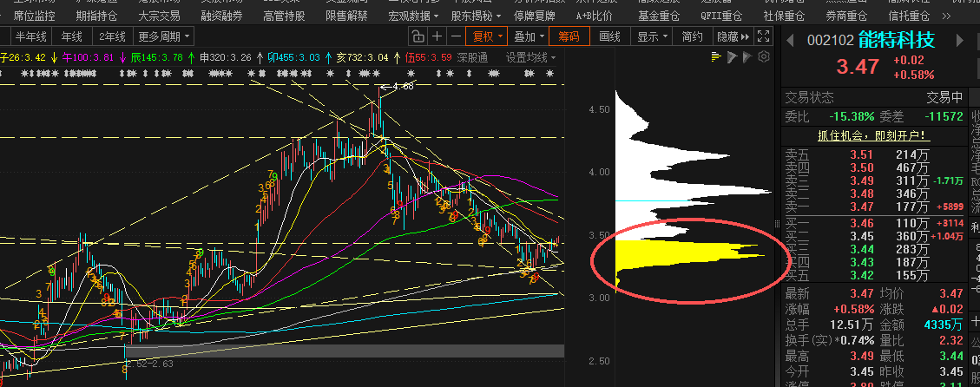Open chip distribution settings gear
980x387 pixels.
[763, 57]
